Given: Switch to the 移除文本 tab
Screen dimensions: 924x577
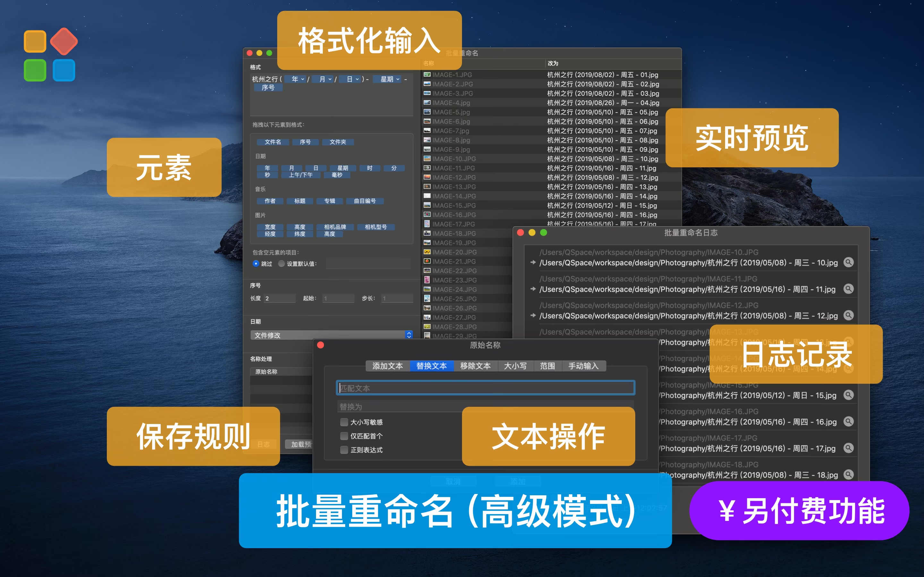Looking at the screenshot, I should coord(475,366).
